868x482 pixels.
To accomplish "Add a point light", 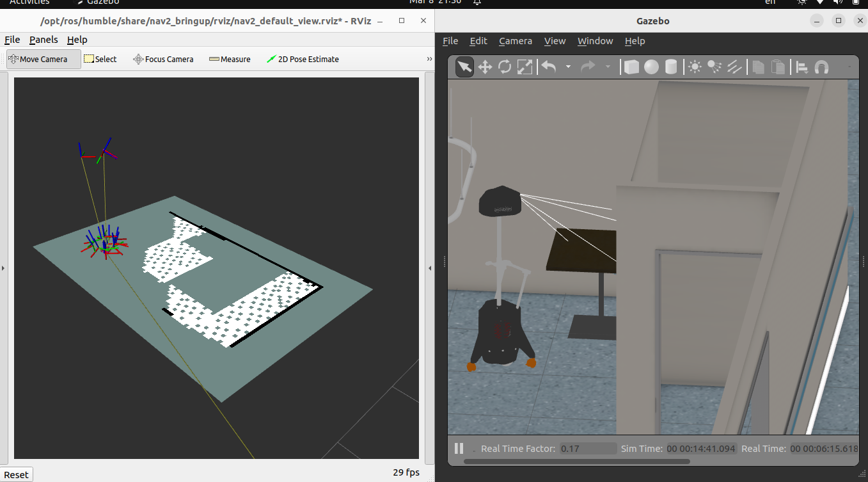I will coord(695,67).
